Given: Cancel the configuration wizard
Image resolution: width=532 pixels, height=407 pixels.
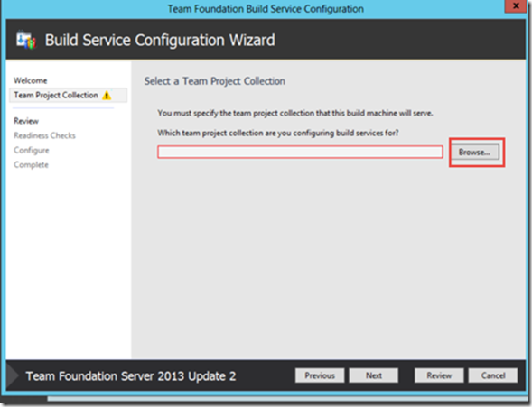Looking at the screenshot, I should (x=493, y=375).
